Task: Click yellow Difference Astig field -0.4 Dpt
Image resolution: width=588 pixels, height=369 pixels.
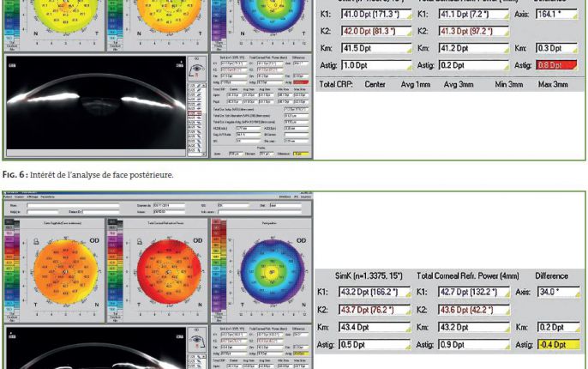Action: pos(559,344)
